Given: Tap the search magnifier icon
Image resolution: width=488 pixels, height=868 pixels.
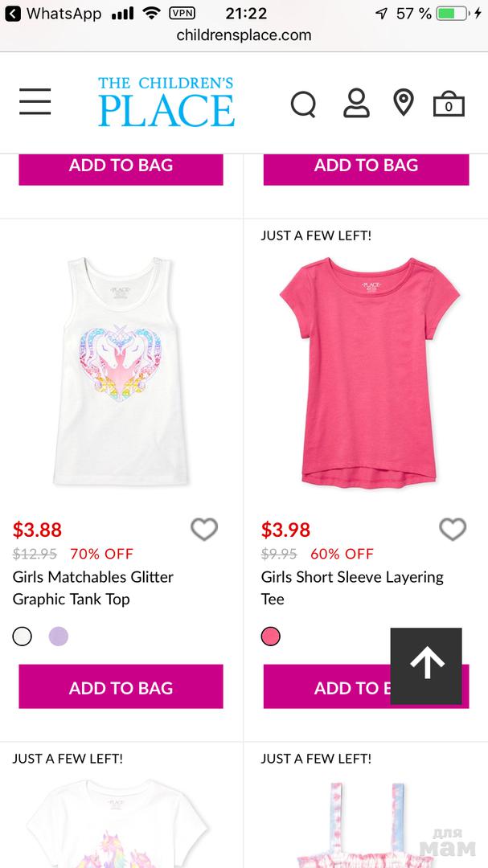Looking at the screenshot, I should click(303, 104).
